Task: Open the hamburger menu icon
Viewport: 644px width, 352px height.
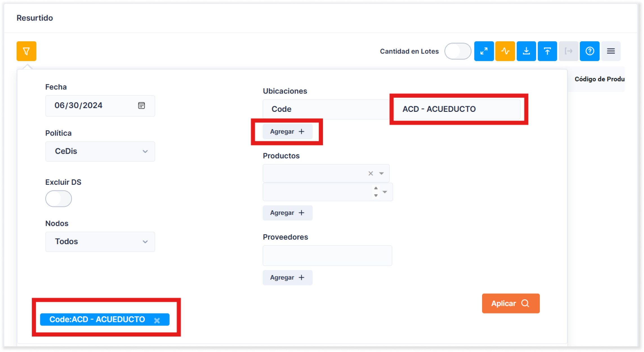Action: pos(611,51)
